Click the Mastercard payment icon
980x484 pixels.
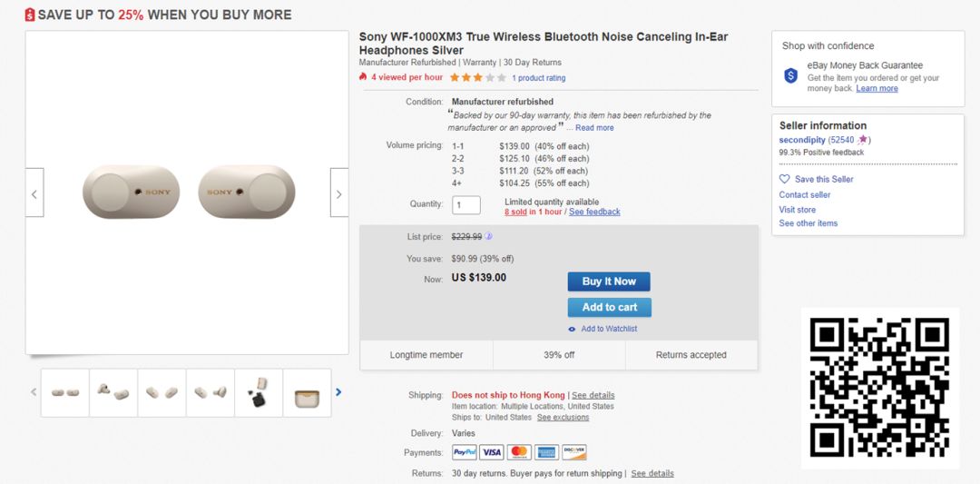click(519, 452)
